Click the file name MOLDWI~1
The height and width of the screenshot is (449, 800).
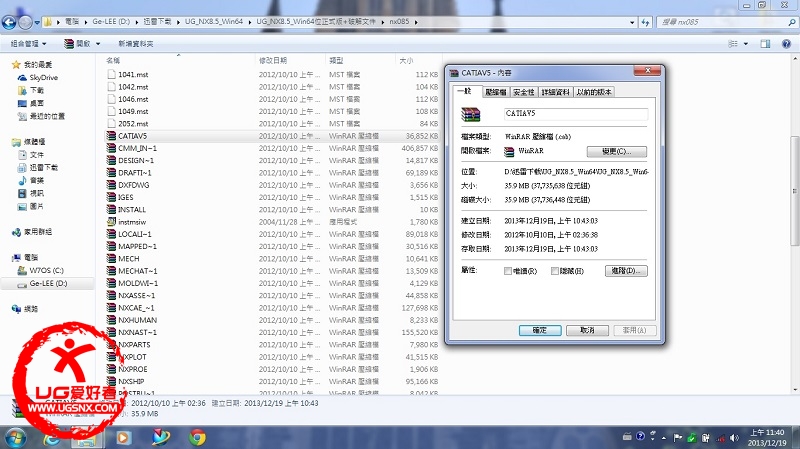[x=138, y=283]
